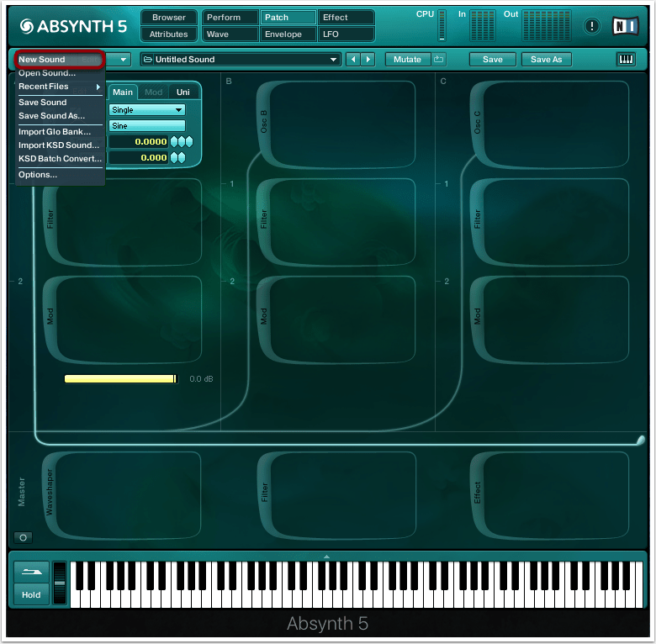The height and width of the screenshot is (644, 656).
Task: Click the icon beside the Mutate button
Action: (439, 60)
